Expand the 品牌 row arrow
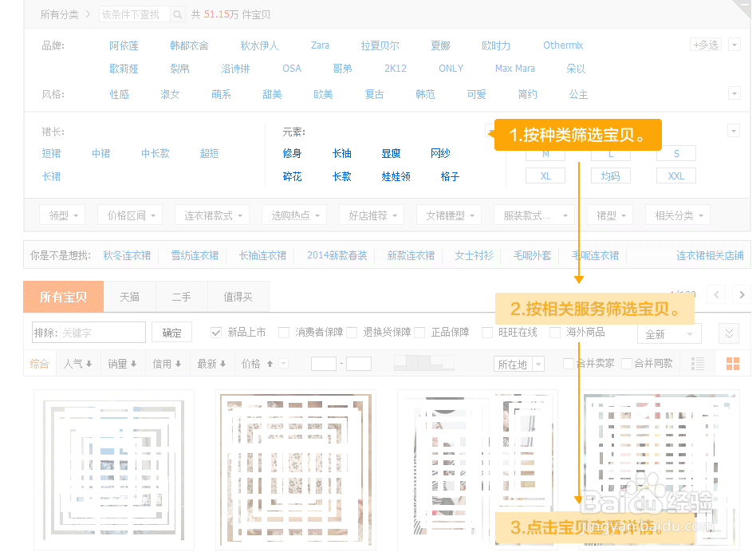The height and width of the screenshot is (552, 756). 734,45
